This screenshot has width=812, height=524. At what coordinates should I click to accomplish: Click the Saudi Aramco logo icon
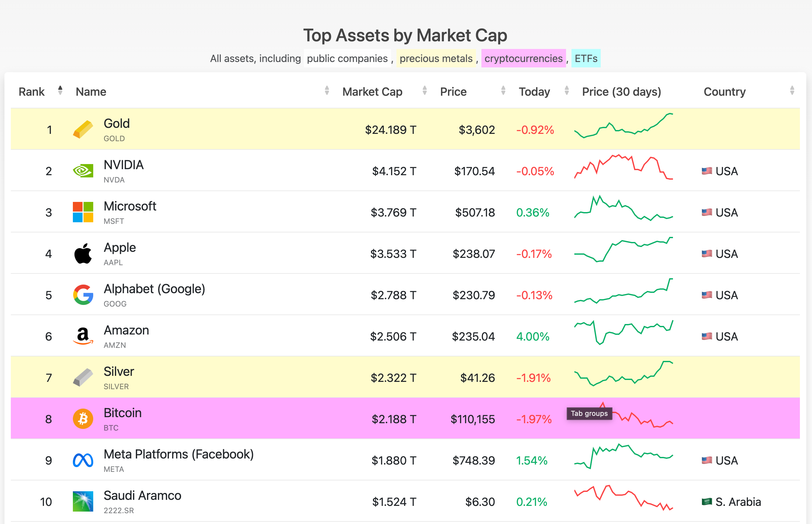pyautogui.click(x=83, y=501)
